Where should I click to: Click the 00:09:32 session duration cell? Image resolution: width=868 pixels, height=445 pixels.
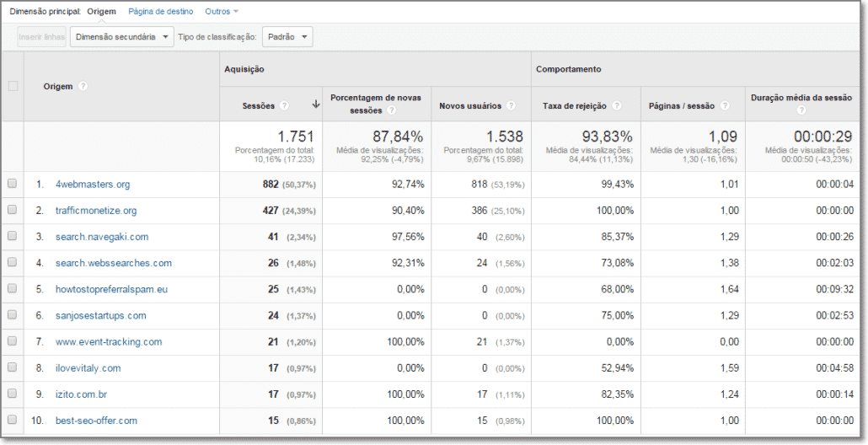pyautogui.click(x=835, y=289)
